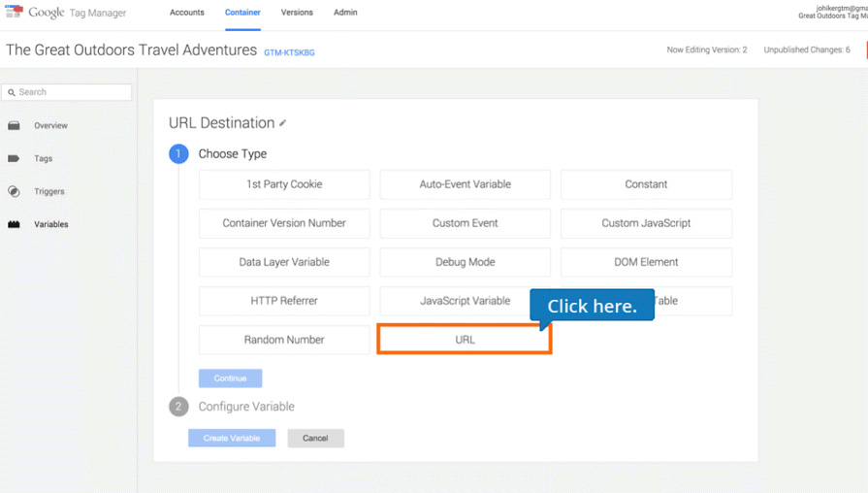Viewport: 868px width, 493px height.
Task: Open the Versions tab
Action: [297, 13]
